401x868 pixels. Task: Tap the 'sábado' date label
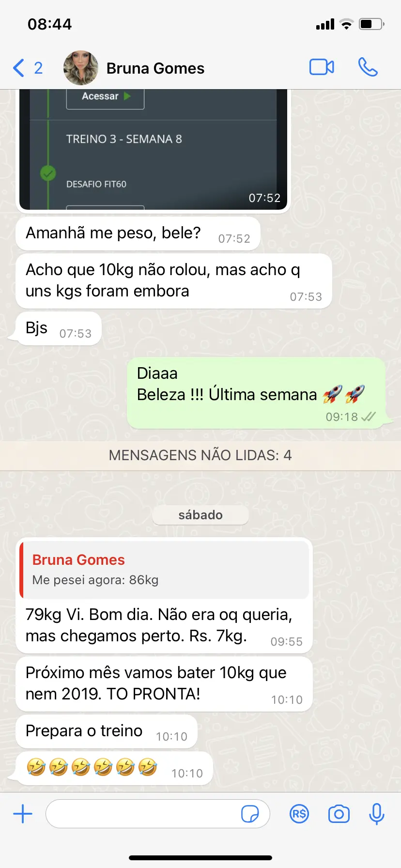pyautogui.click(x=200, y=515)
